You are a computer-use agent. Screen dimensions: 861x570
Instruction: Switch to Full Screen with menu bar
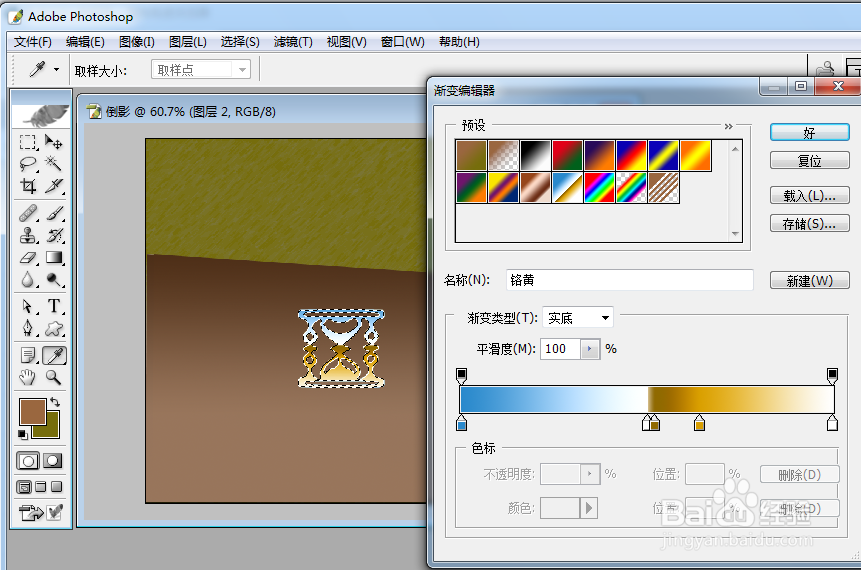[41, 487]
